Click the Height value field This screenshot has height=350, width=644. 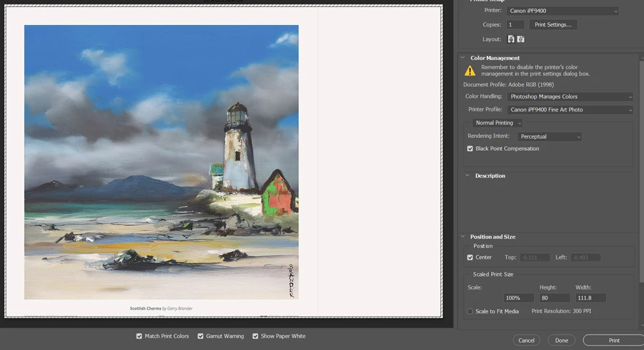coord(554,298)
